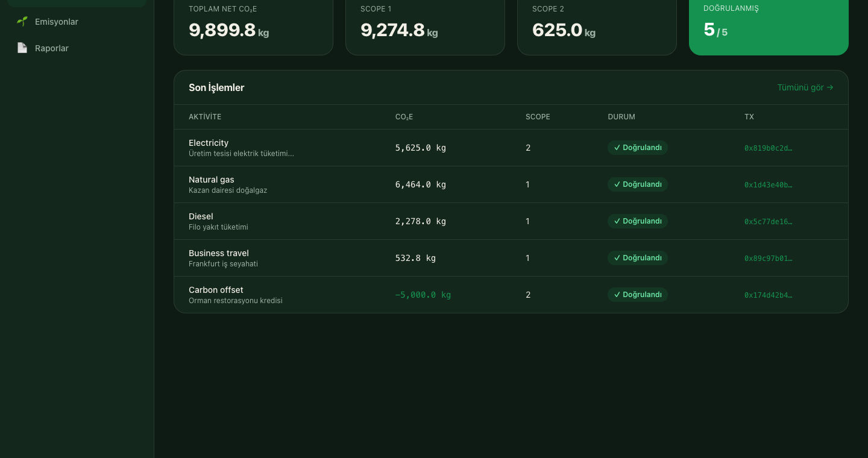
Task: Click description Orman restorasyonu kredisi
Action: click(x=236, y=301)
